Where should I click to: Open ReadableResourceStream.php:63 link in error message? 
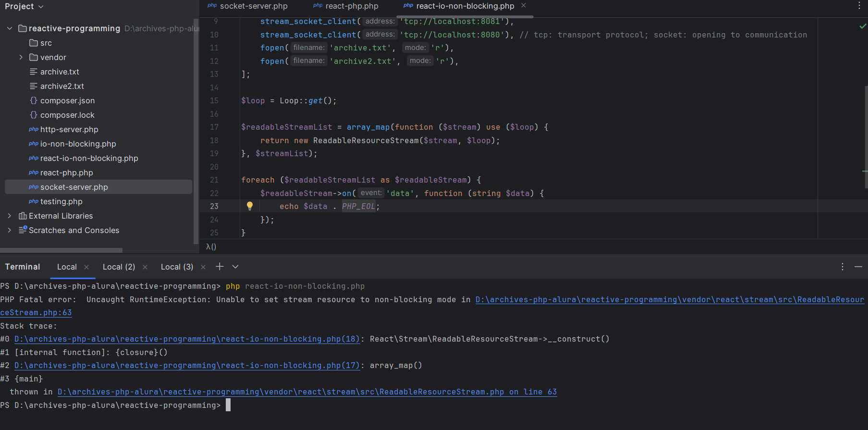tap(670, 300)
